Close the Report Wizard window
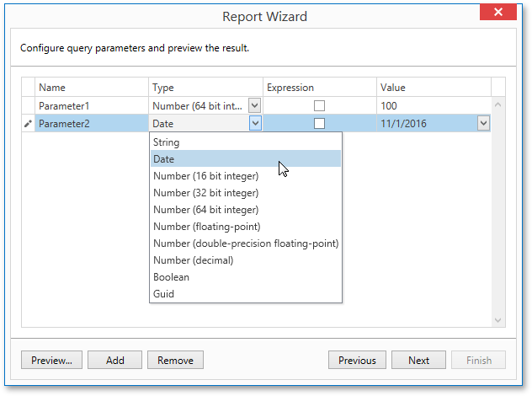The height and width of the screenshot is (396, 532). pyautogui.click(x=497, y=13)
